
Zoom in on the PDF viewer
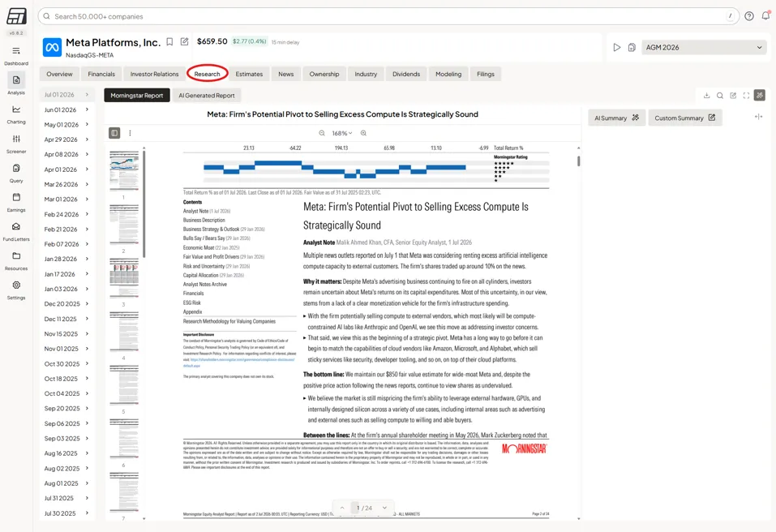tap(364, 133)
